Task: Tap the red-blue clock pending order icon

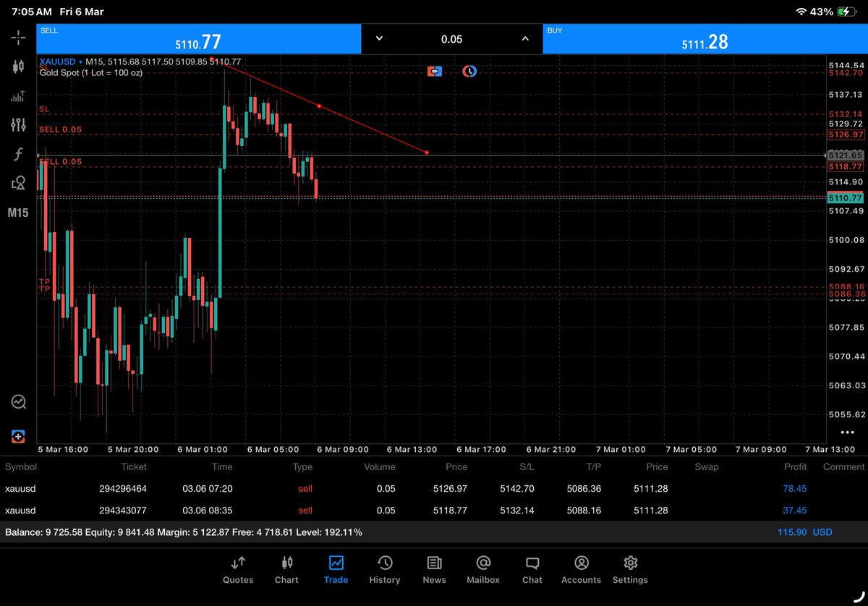Action: pos(469,72)
